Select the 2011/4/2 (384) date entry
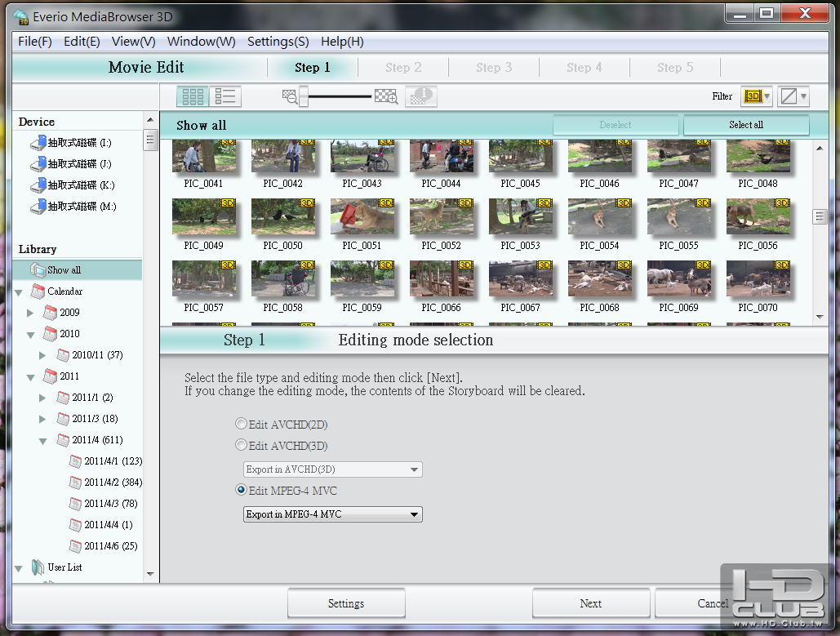This screenshot has height=636, width=840. click(x=106, y=483)
